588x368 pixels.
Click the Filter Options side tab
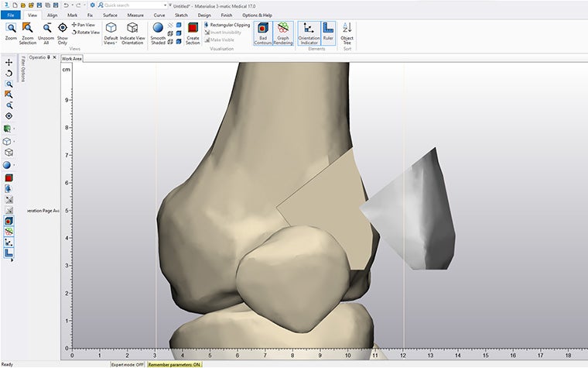tap(23, 68)
